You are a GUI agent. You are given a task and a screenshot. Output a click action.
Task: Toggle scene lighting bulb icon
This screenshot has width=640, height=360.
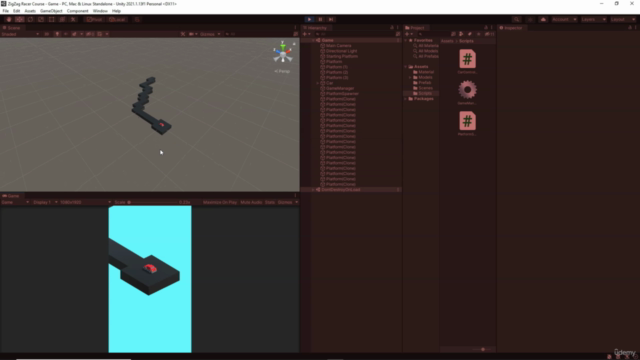click(57, 34)
